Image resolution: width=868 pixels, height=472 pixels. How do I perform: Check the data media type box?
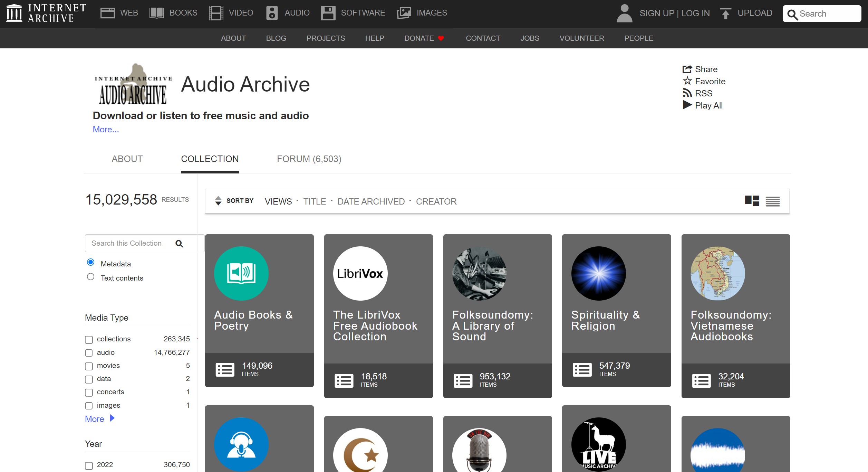[89, 379]
